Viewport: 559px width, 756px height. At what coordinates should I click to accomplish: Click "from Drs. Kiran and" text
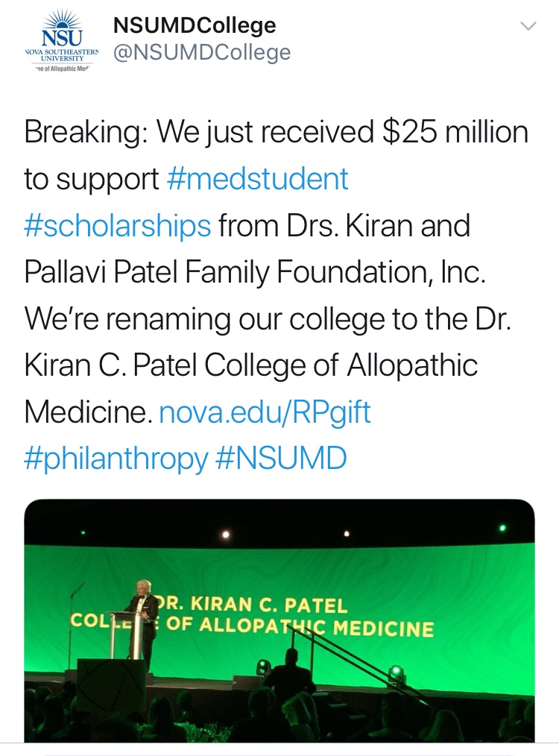pyautogui.click(x=344, y=226)
